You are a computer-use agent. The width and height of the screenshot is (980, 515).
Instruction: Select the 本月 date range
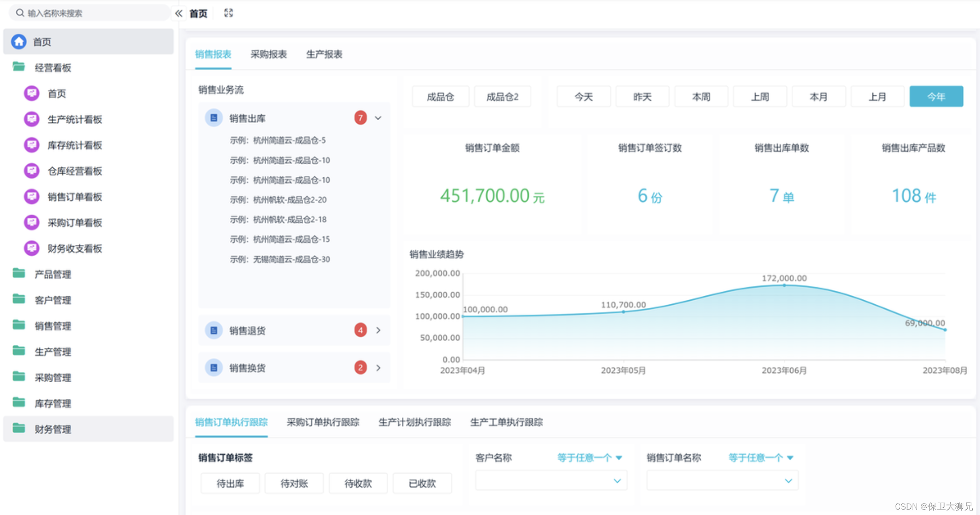click(x=818, y=96)
